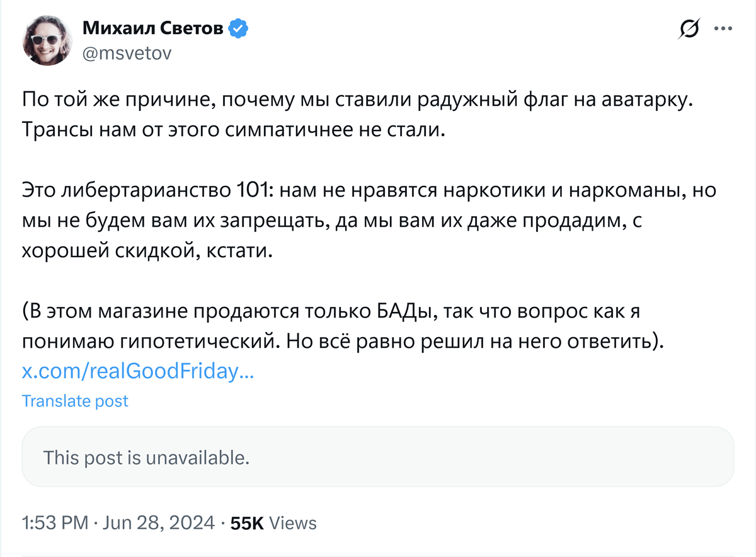The width and height of the screenshot is (756, 557).
Task: Open Михаил Светов's profile avatar
Action: point(48,41)
